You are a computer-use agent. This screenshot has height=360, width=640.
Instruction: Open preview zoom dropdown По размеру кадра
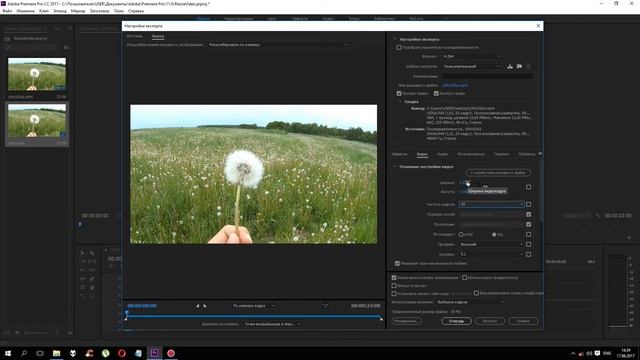click(253, 306)
